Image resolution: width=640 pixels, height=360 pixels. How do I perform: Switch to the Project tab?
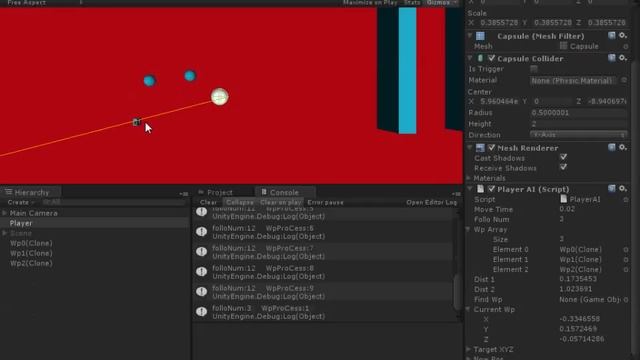click(220, 193)
